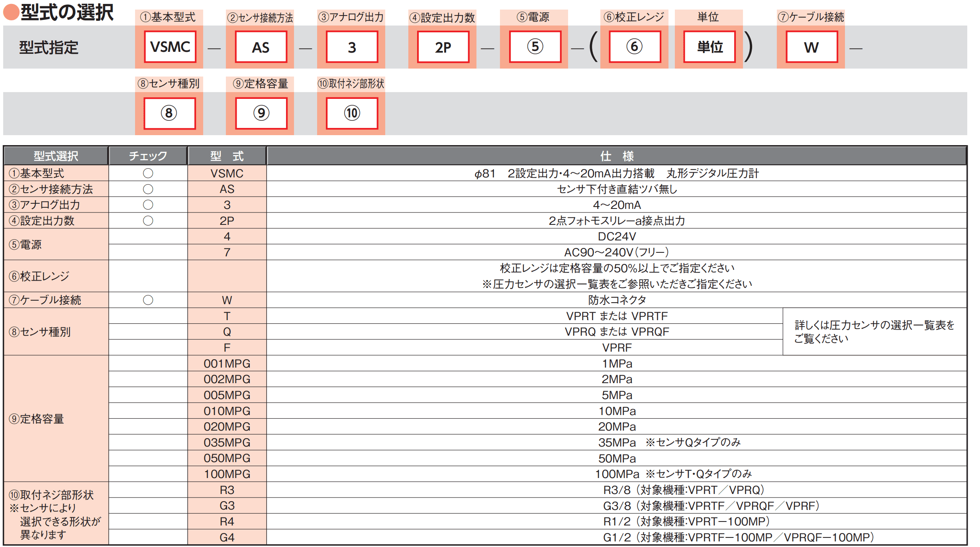The width and height of the screenshot is (980, 547).
Task: Click the W cable connection box
Action: 812,47
